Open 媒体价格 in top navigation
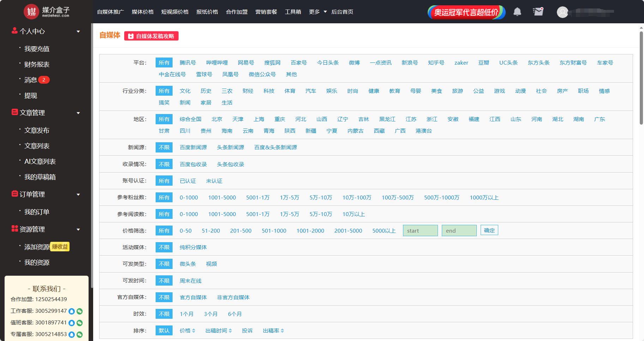 (143, 12)
